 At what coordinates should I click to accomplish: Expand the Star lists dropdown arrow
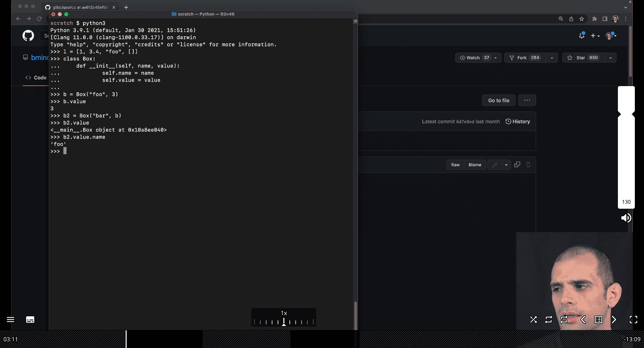[x=610, y=58]
